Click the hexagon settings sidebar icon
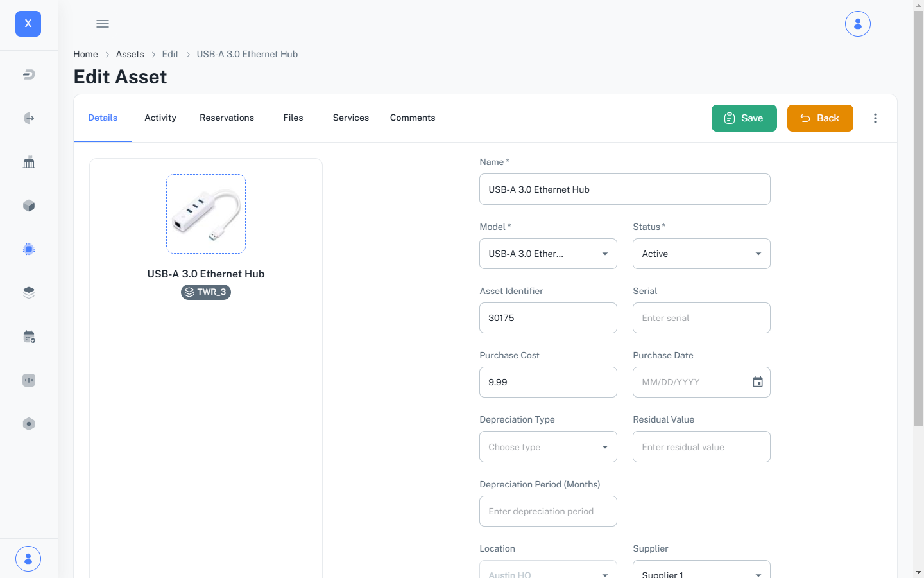Image resolution: width=924 pixels, height=578 pixels. [x=29, y=424]
